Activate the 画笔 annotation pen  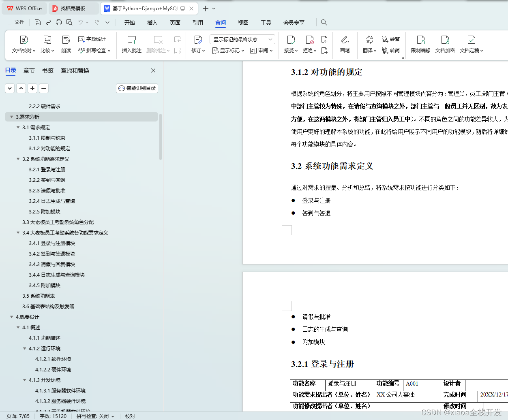click(x=345, y=45)
